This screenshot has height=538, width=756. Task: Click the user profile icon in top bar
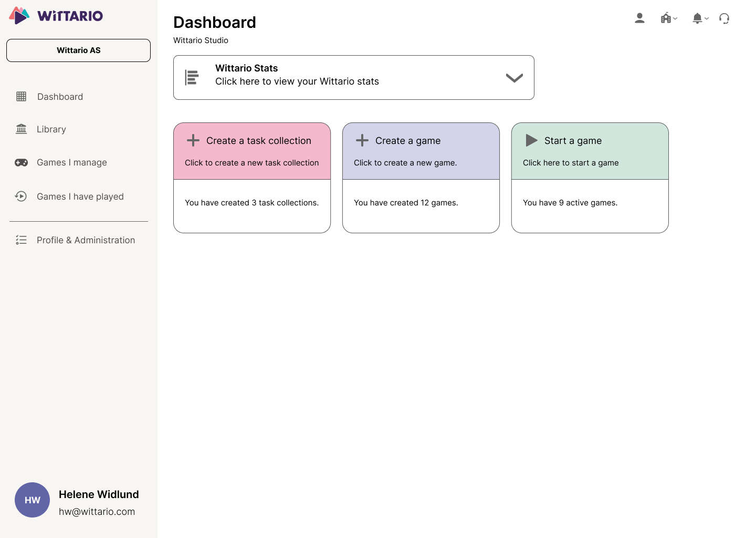coord(639,18)
